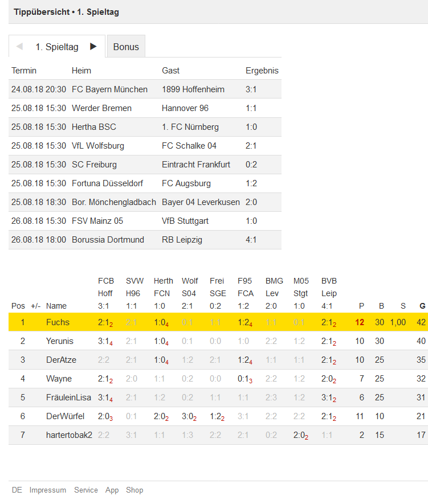This screenshot has height=504, width=428.
Task: Open the App footer link
Action: [112, 490]
